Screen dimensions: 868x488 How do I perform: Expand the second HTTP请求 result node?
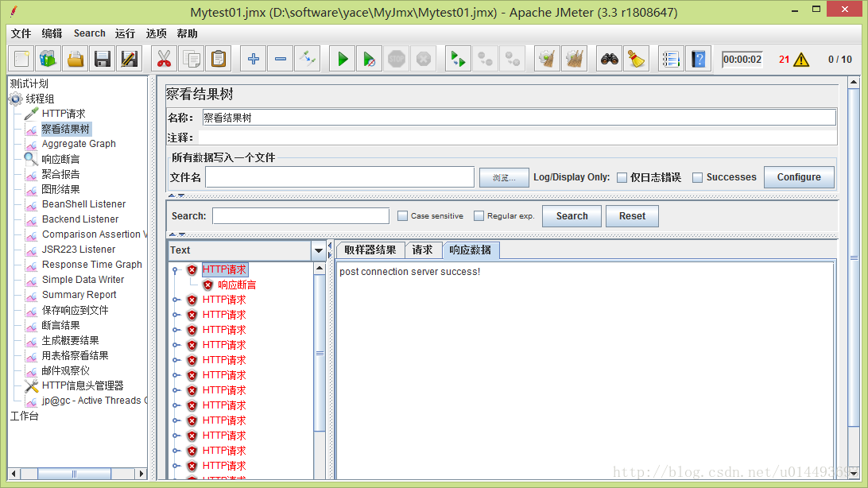click(x=176, y=300)
